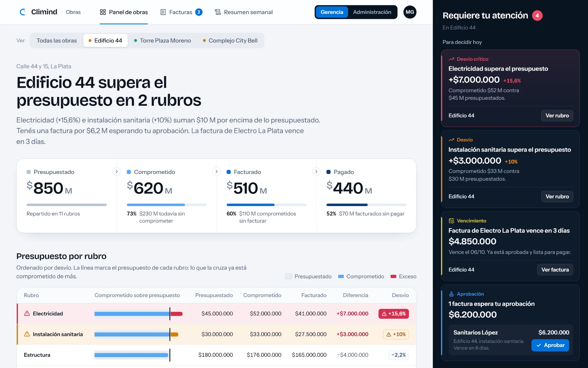
Task: Click the Facturas document icon
Action: click(163, 12)
